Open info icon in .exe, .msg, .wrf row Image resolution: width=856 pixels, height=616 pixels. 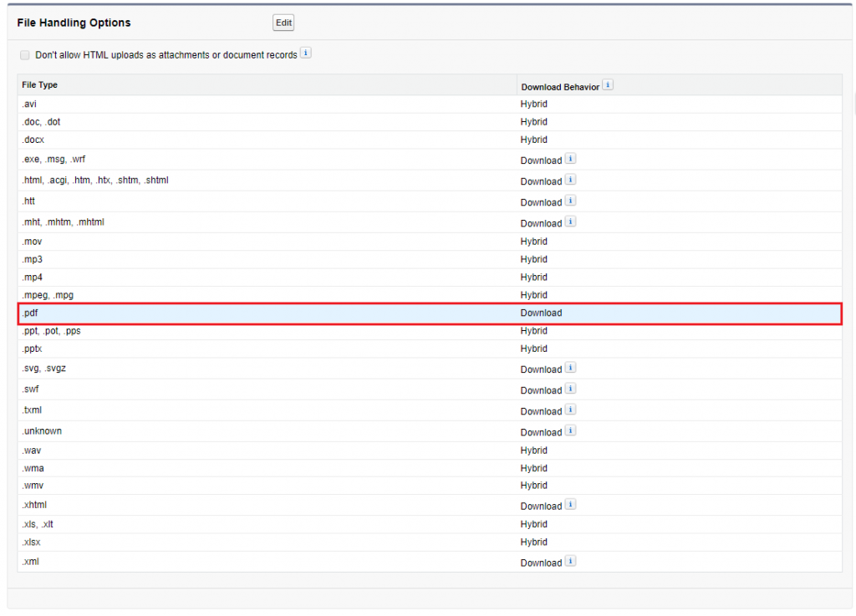tap(570, 159)
